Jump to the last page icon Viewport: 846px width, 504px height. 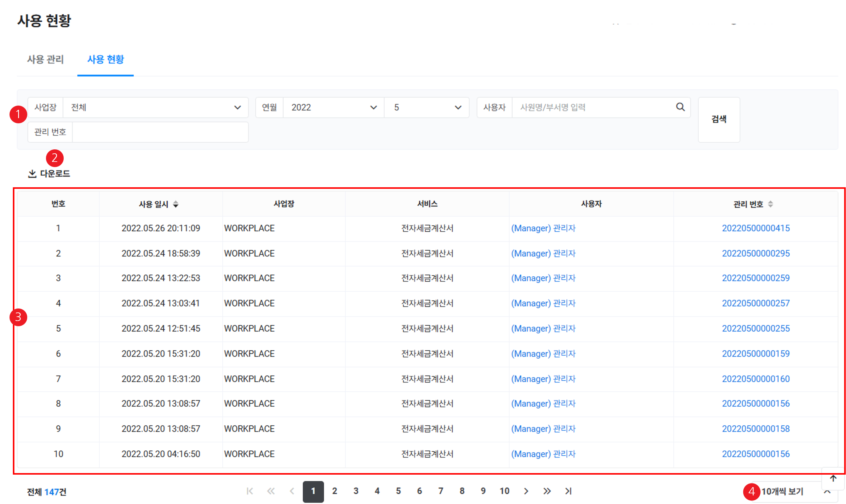568,491
